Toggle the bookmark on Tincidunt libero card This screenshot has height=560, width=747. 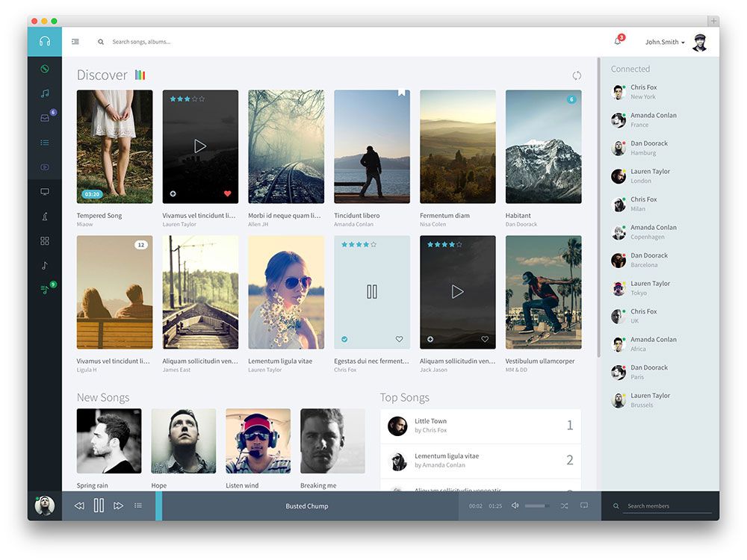pos(402,93)
